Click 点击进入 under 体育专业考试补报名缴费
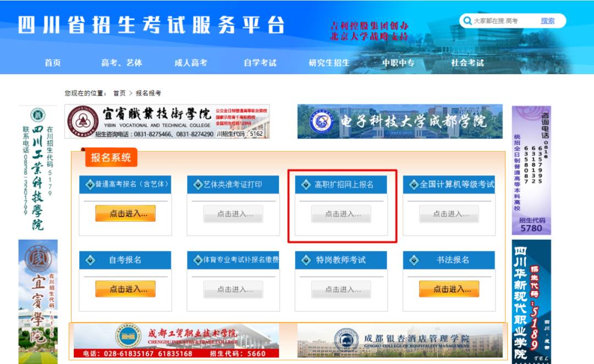 tap(233, 289)
